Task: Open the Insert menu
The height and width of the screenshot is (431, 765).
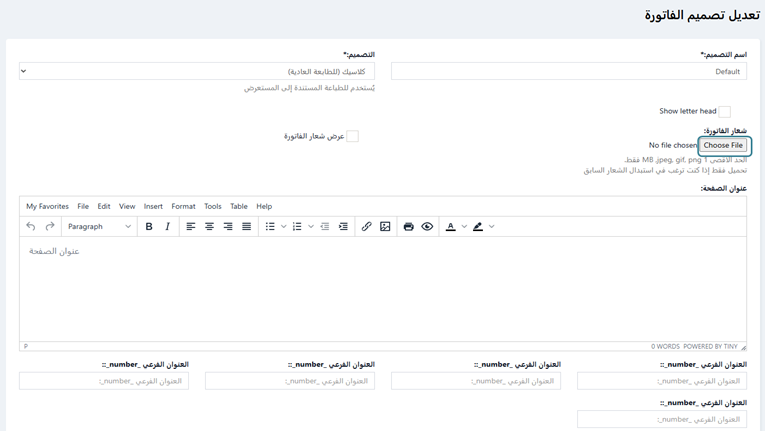Action: (x=153, y=206)
